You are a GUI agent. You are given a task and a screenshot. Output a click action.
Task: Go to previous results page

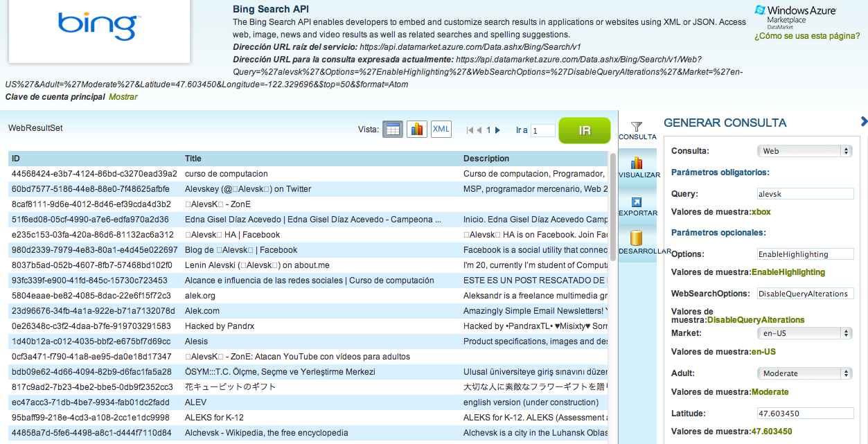(479, 130)
